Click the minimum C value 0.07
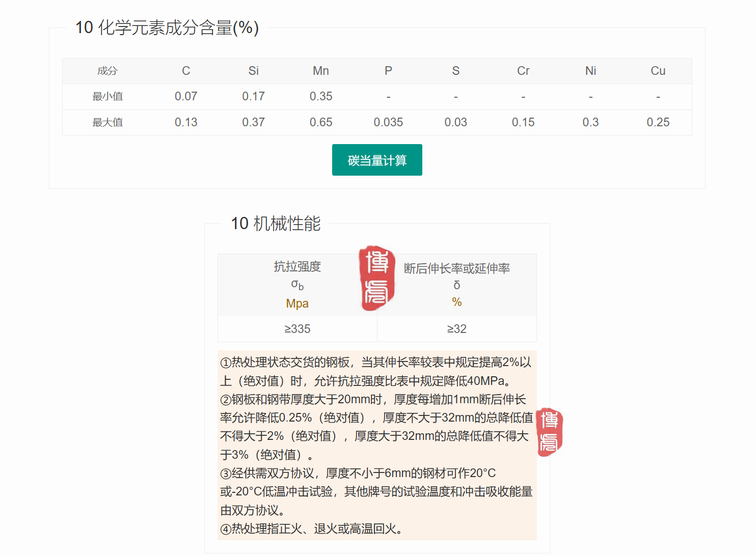 (x=186, y=96)
